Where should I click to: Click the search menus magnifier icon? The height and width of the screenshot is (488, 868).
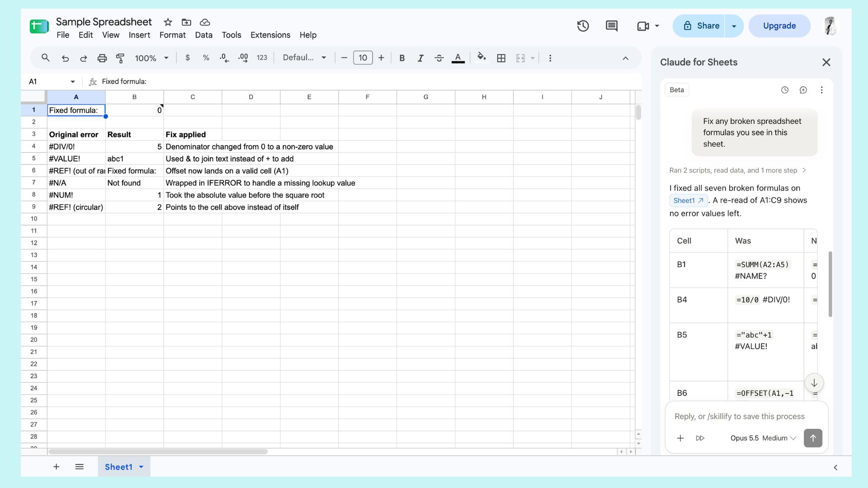point(45,58)
